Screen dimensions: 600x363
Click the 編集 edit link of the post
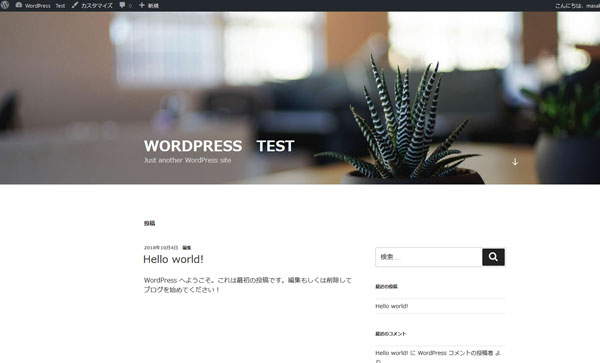186,247
